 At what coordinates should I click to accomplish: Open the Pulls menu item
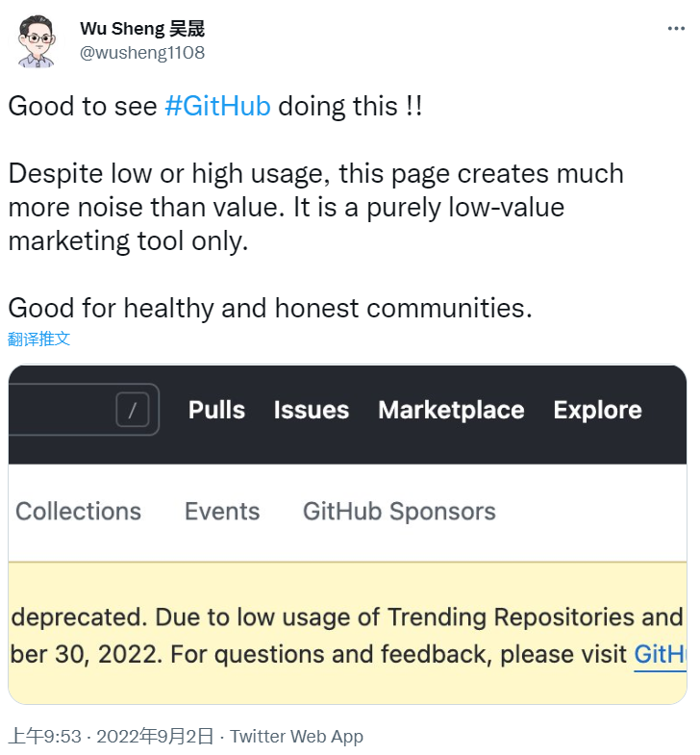click(x=216, y=411)
